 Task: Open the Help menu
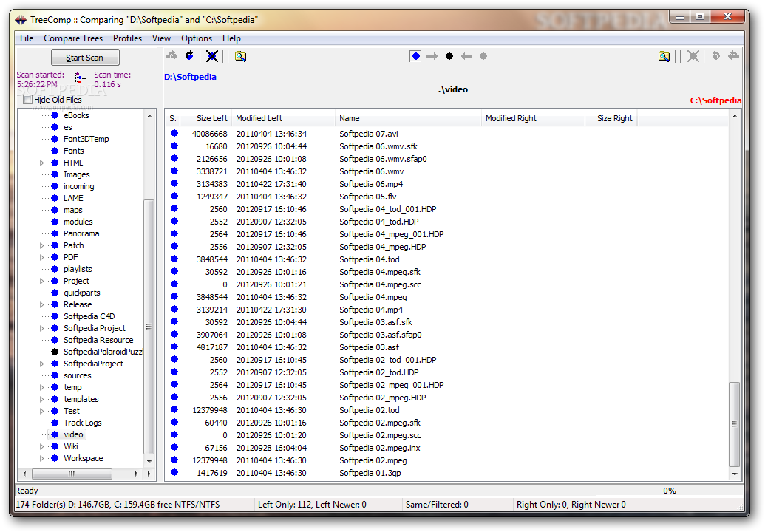click(232, 38)
